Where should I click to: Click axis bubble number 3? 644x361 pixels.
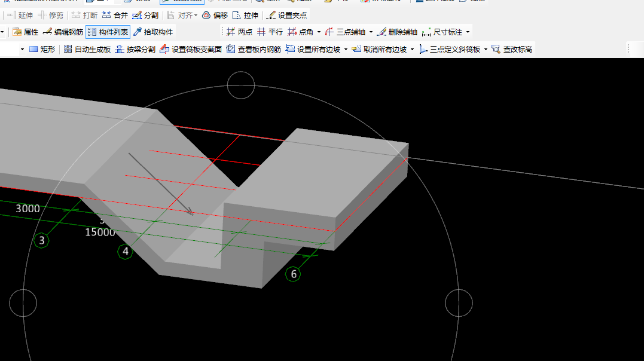point(41,240)
